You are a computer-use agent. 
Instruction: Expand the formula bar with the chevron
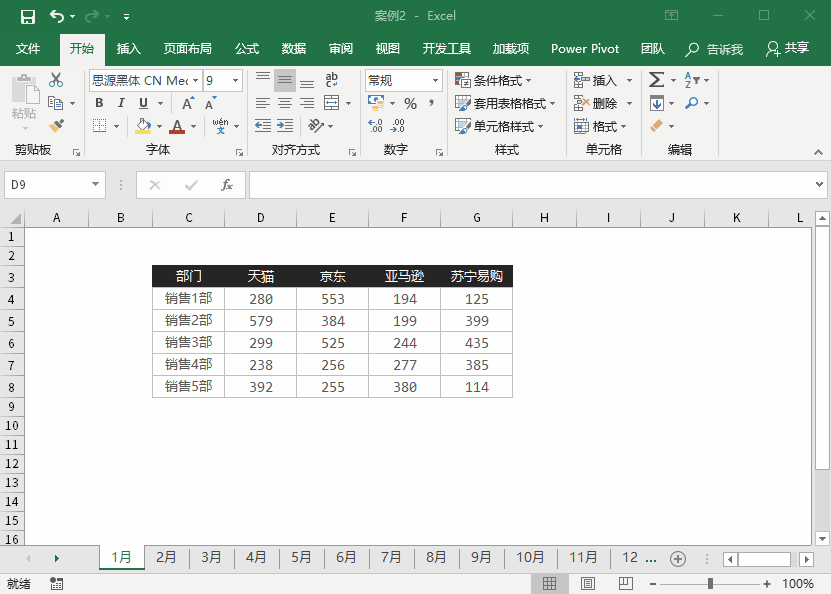(x=819, y=185)
